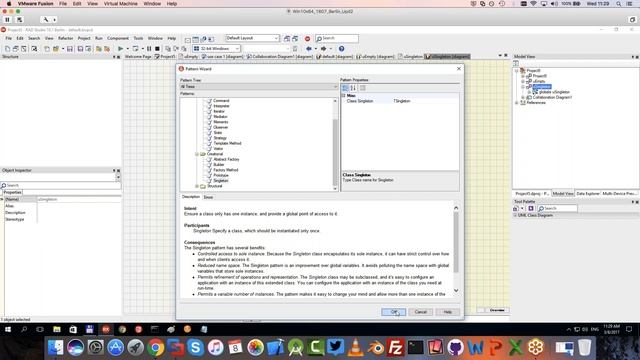
Task: Open FileZilla from the macOS dock
Action: tap(396, 347)
